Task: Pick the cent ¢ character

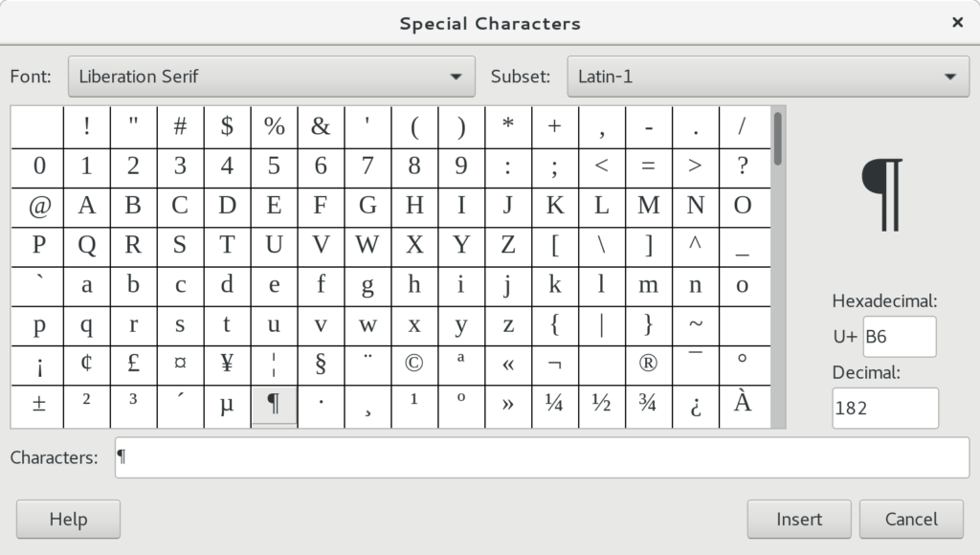Action: [86, 365]
